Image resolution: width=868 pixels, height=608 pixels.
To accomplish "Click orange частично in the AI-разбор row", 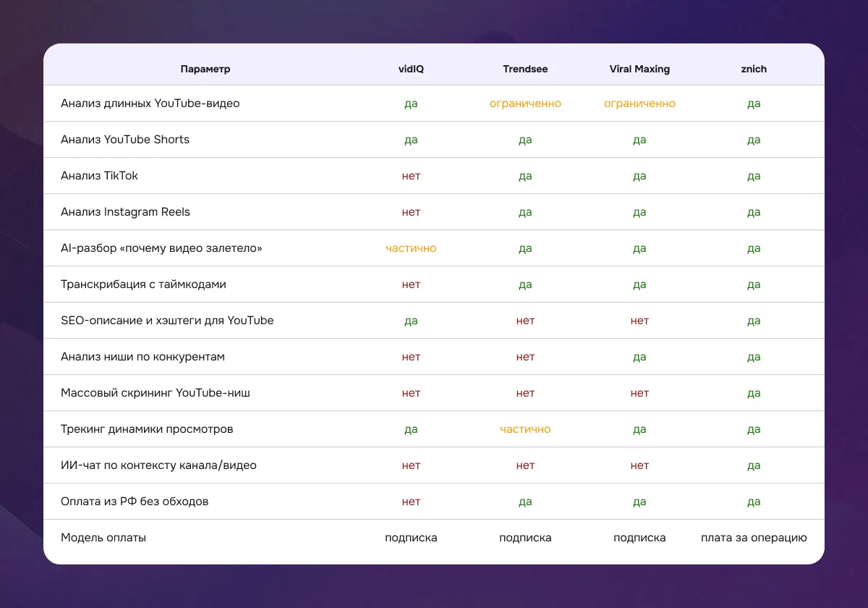I will [x=411, y=248].
